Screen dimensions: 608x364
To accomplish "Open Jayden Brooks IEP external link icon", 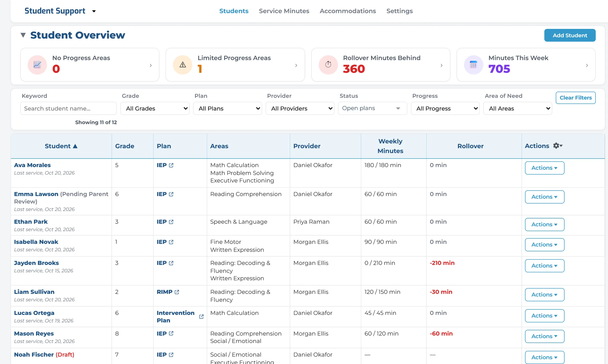I will click(171, 263).
